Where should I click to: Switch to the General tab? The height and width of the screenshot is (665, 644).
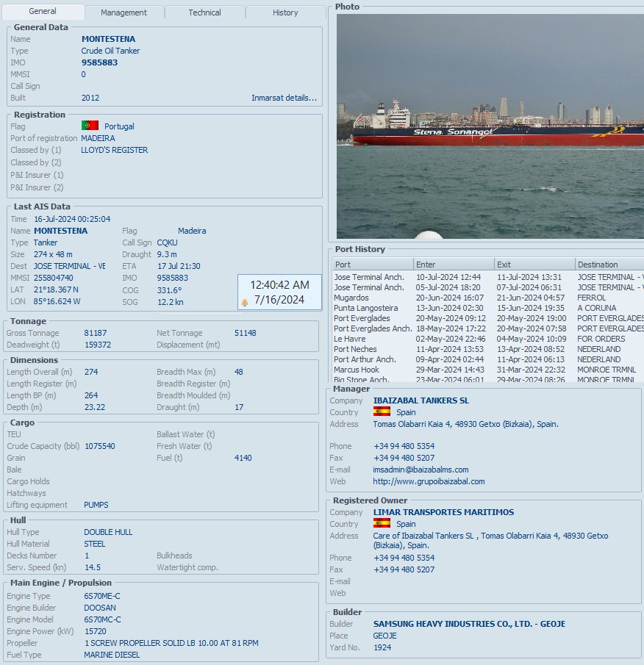tap(43, 12)
